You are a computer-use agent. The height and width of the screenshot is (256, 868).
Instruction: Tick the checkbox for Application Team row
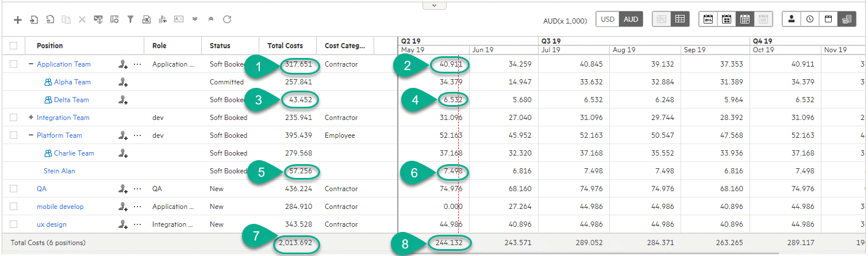[14, 64]
